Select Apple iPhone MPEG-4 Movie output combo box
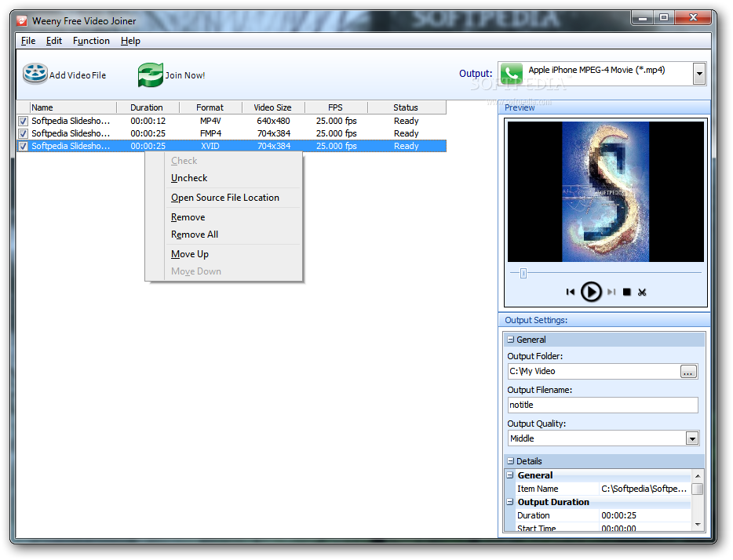 [x=602, y=74]
